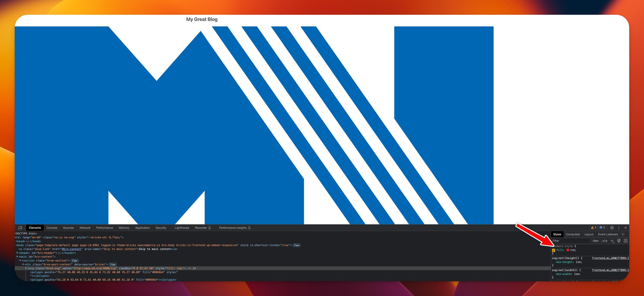Open the Computed styles tab
The height and width of the screenshot is (296, 644).
coord(573,234)
